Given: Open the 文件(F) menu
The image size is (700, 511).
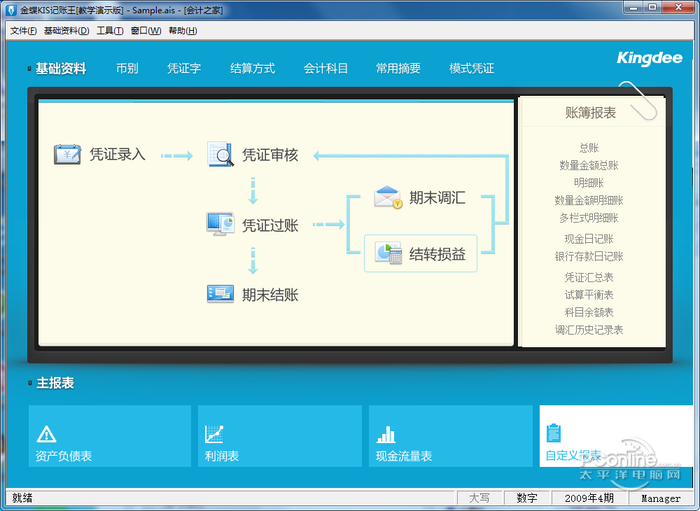Looking at the screenshot, I should [x=24, y=31].
